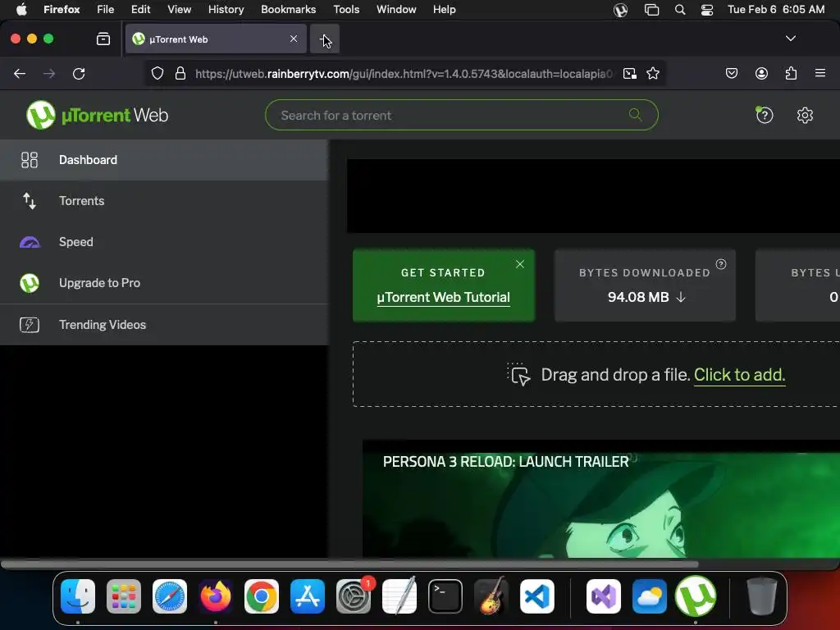Open the Tools menu
The image size is (840, 630).
346,9
